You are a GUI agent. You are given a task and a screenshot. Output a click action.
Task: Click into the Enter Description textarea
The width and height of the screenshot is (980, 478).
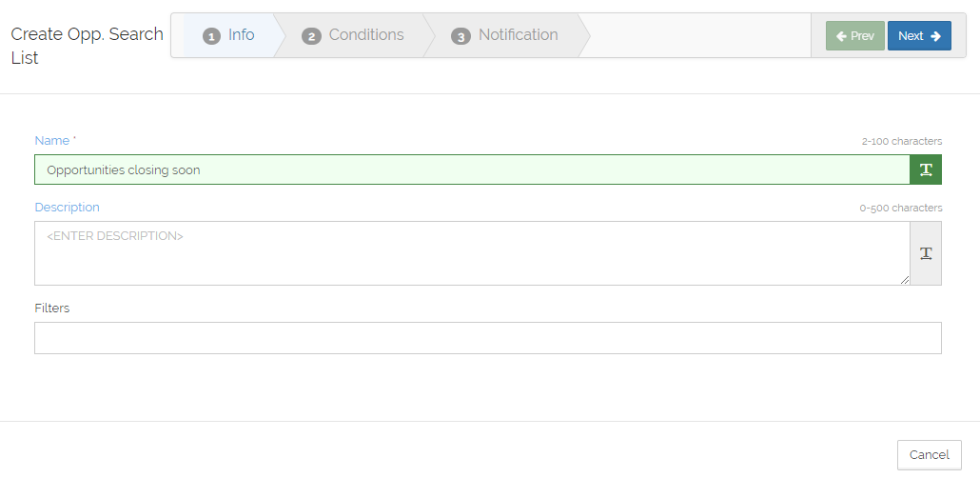pos(472,253)
